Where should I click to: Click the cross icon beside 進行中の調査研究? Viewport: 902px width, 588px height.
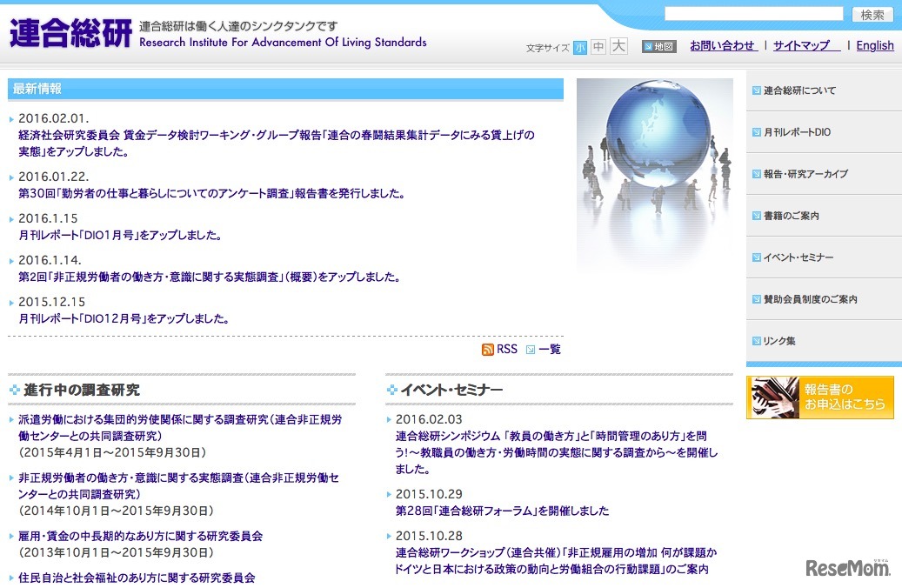15,390
